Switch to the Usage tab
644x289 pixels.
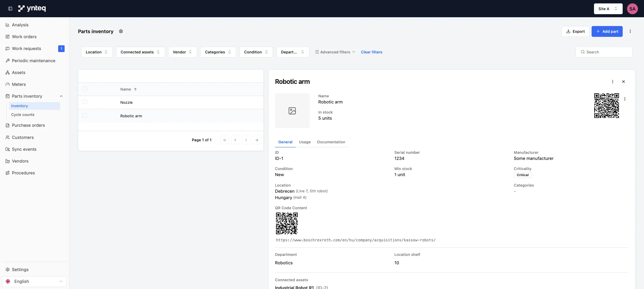[305, 142]
